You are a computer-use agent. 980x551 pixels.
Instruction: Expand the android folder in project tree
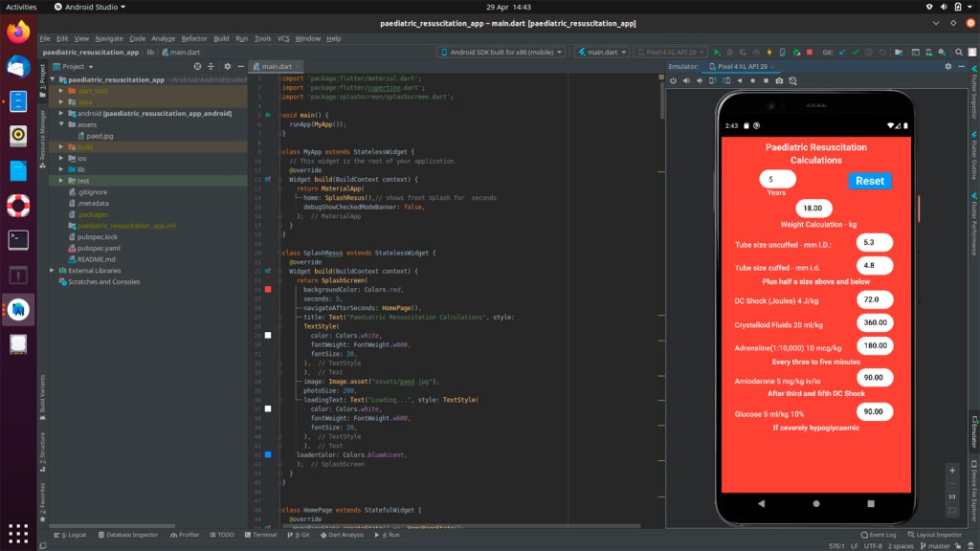click(62, 113)
